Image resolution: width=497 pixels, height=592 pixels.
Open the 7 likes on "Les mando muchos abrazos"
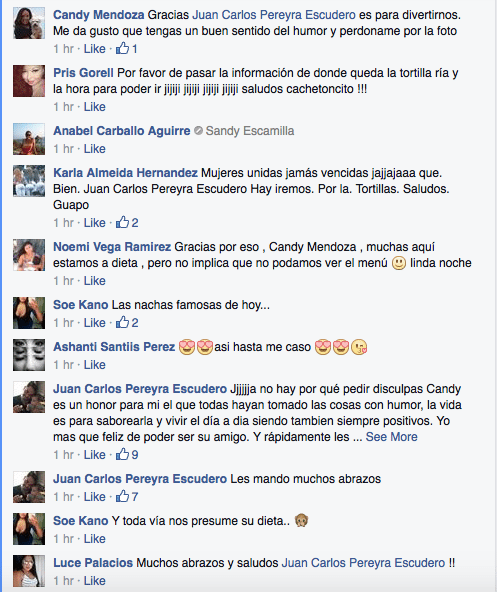click(x=127, y=496)
